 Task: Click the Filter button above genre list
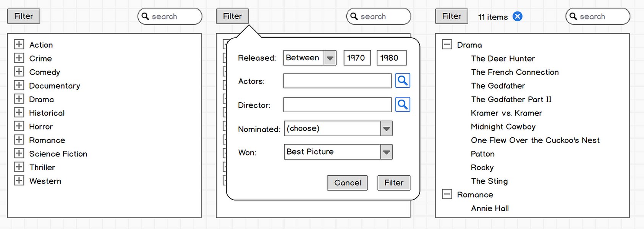24,16
